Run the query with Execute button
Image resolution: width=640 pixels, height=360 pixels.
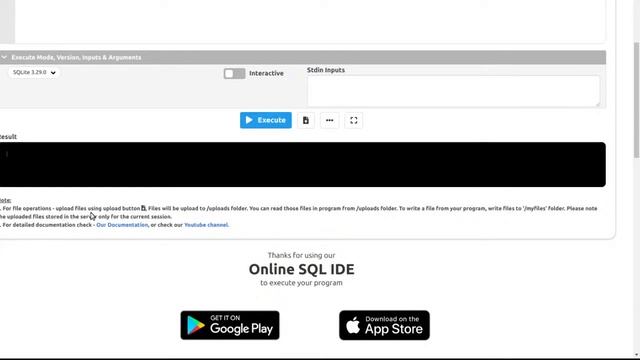266,120
